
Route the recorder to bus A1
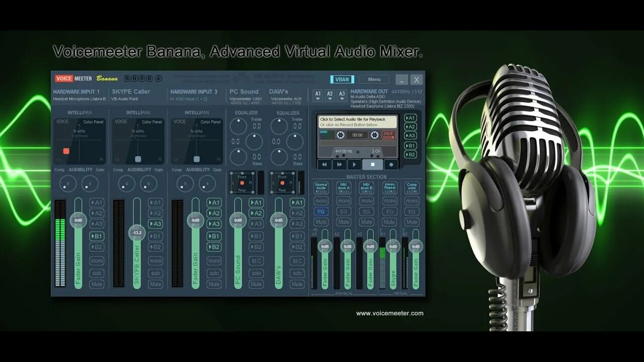(x=411, y=118)
